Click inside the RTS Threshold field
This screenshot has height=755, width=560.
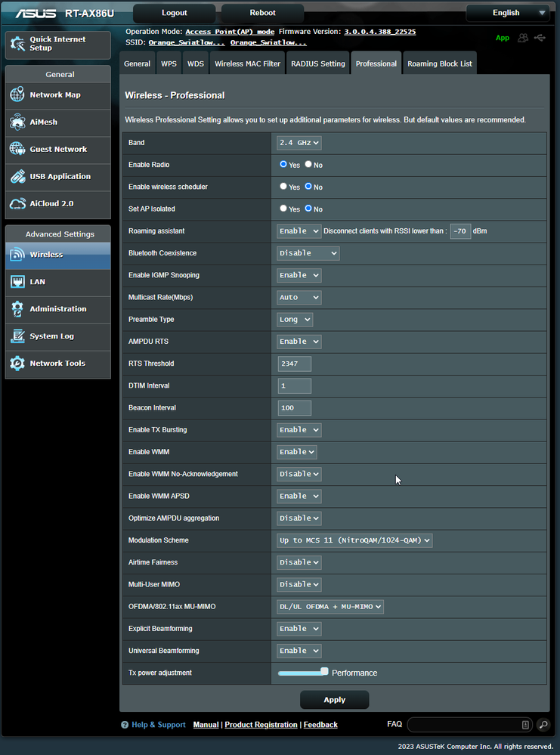pos(294,364)
